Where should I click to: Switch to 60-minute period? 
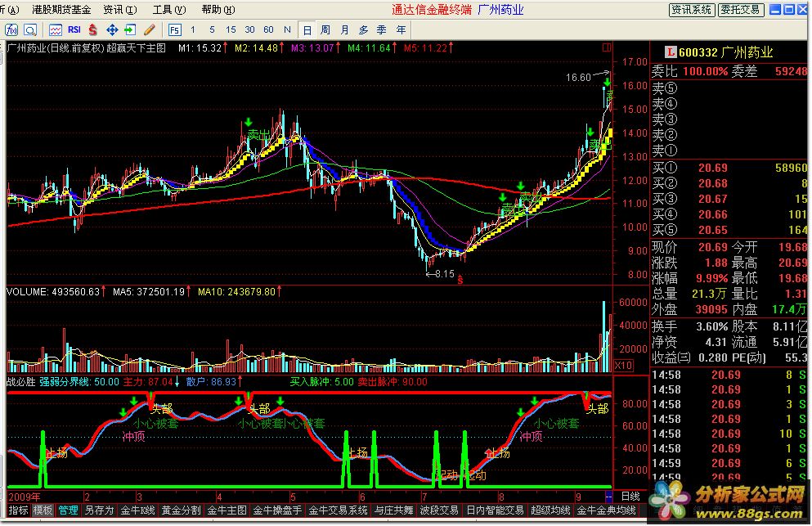pyautogui.click(x=268, y=29)
